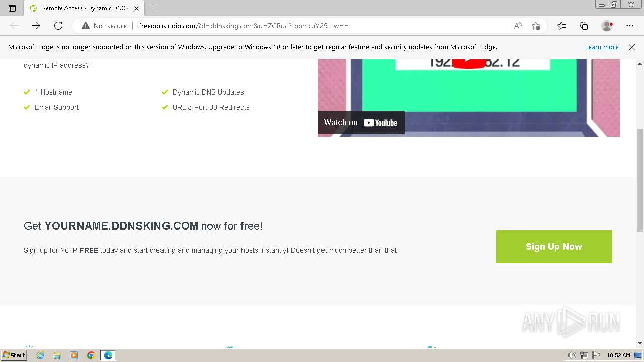Select 'URL & Port 80 Redirects' text
The image size is (644, 362).
[211, 107]
